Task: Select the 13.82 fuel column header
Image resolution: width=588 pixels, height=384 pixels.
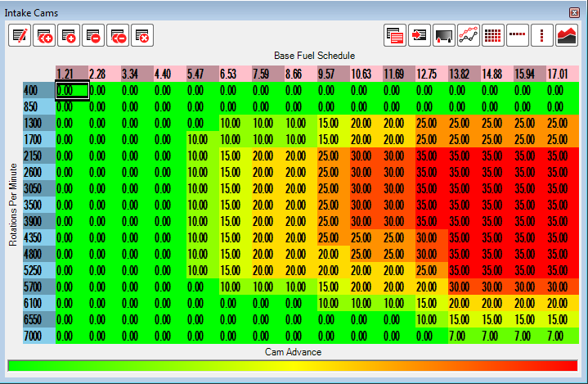Action: [x=465, y=74]
